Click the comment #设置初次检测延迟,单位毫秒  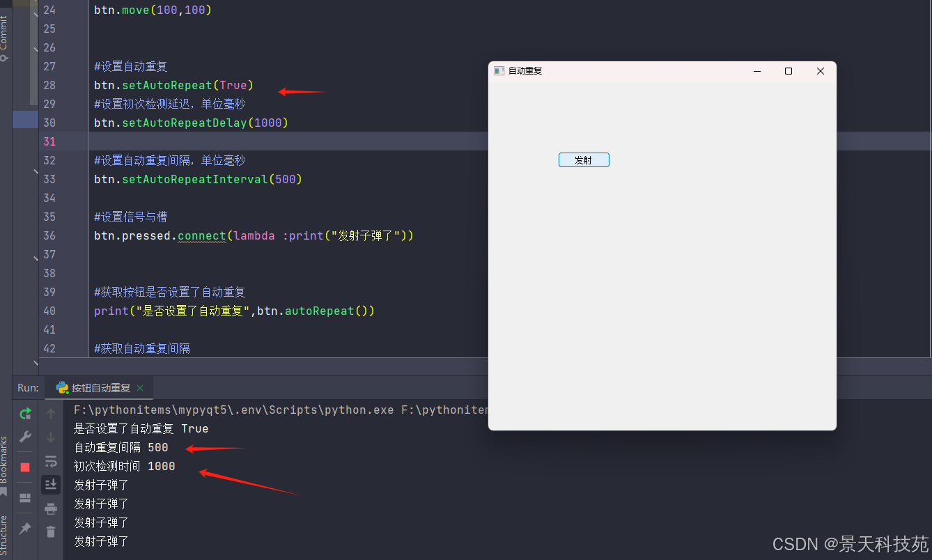click(x=170, y=104)
